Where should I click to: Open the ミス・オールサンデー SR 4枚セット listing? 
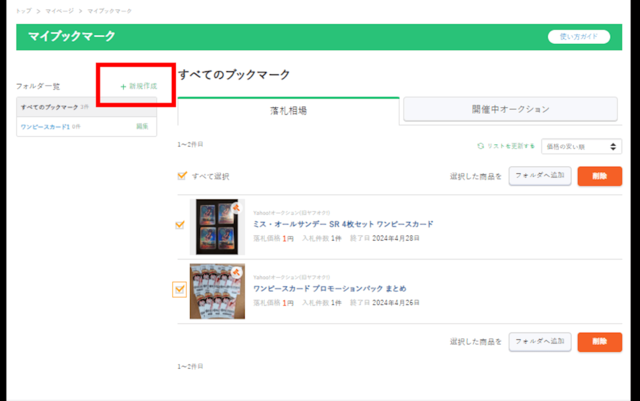pyautogui.click(x=343, y=224)
